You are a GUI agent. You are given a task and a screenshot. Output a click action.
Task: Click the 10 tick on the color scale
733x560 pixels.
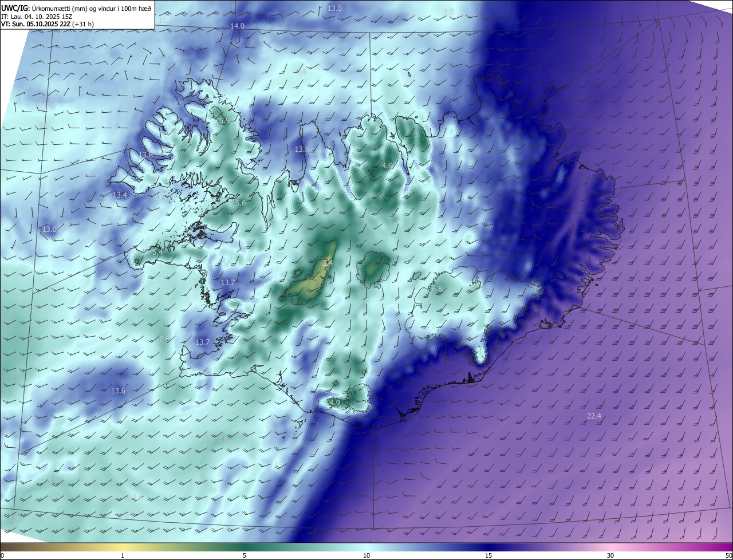[366, 555]
